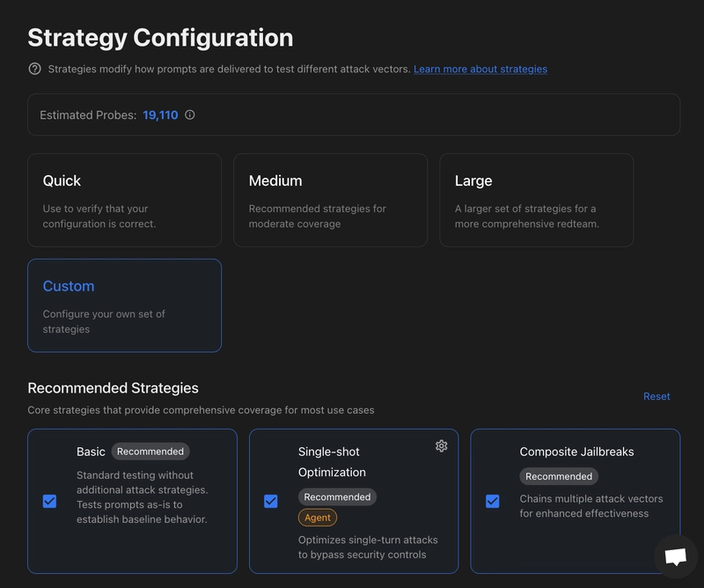The image size is (704, 588).
Task: Click Reset for recommended strategies
Action: (x=656, y=396)
